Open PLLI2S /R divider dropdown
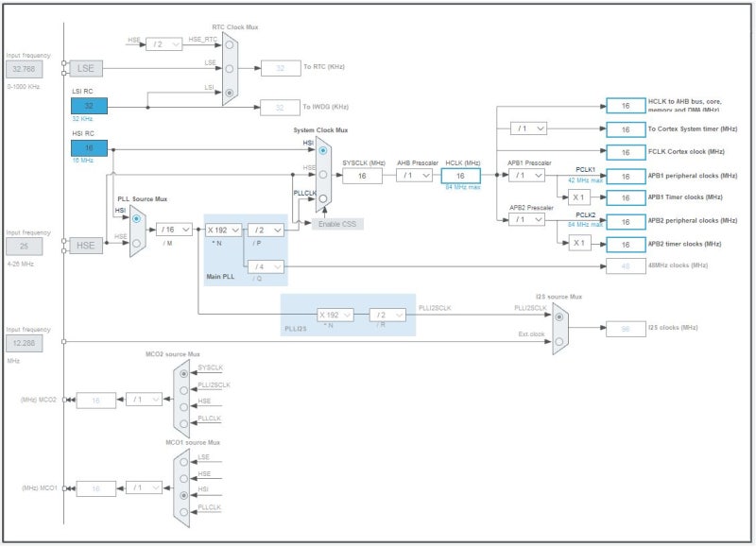 click(387, 316)
